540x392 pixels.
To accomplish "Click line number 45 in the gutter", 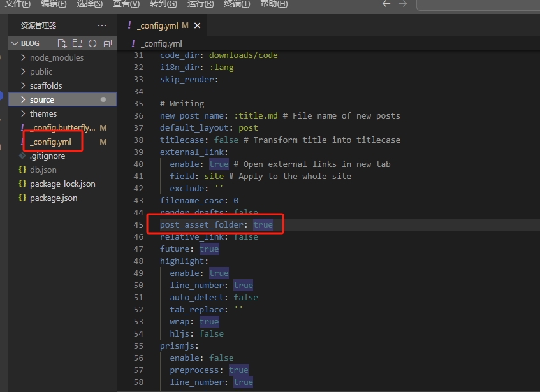I will [x=138, y=225].
